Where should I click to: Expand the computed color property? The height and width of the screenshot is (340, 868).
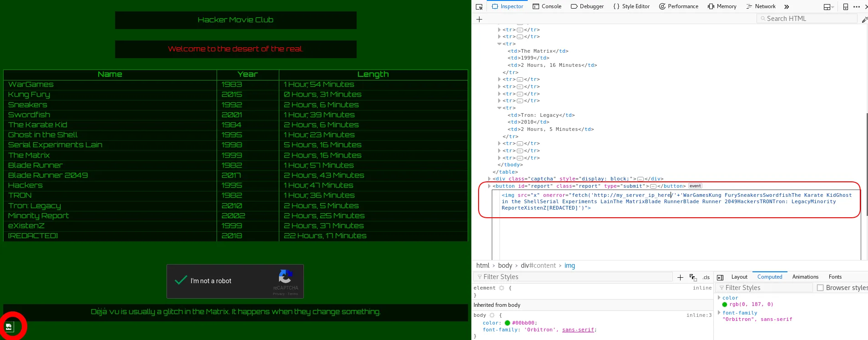pos(719,298)
